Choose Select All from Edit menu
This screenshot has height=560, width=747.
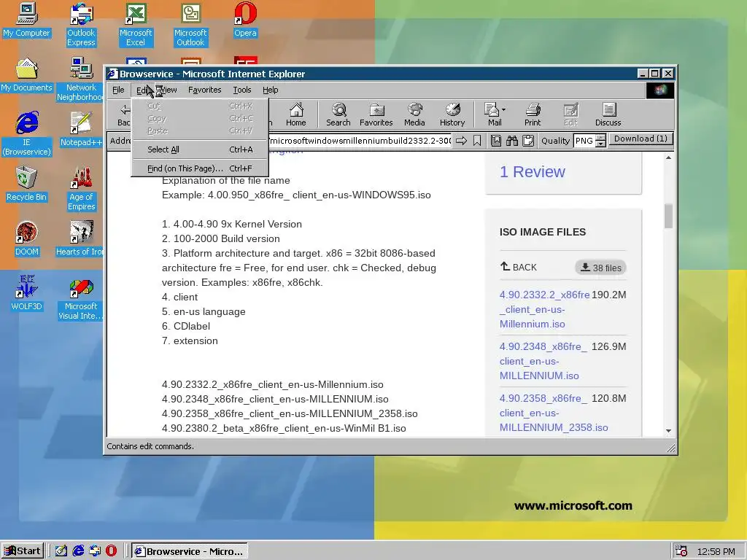pos(200,149)
